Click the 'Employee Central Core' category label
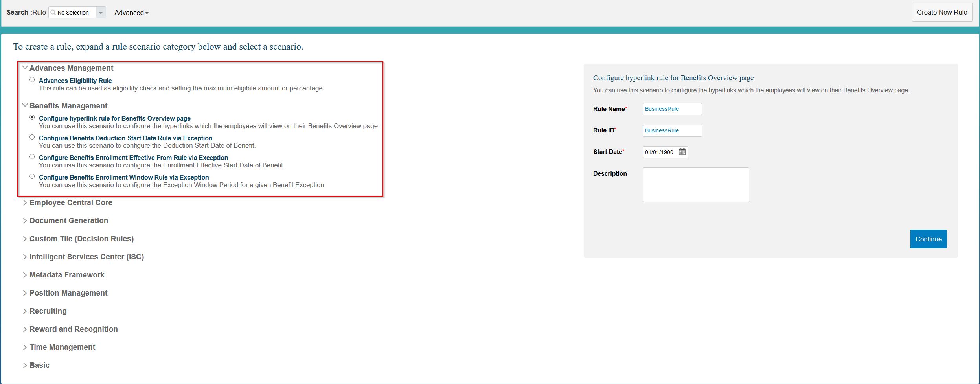 coord(71,203)
